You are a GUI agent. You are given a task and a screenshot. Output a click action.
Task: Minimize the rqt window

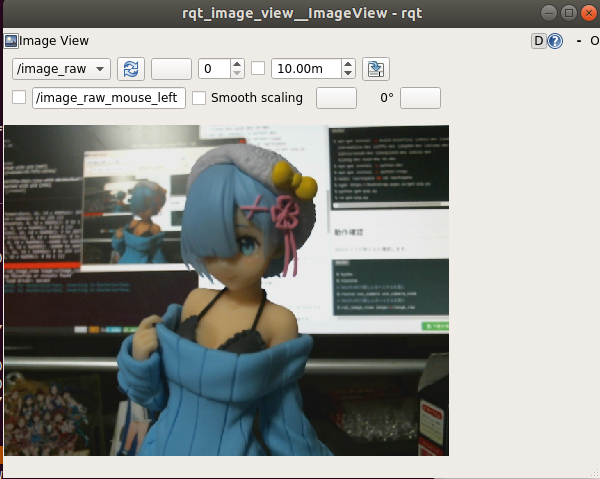point(549,13)
